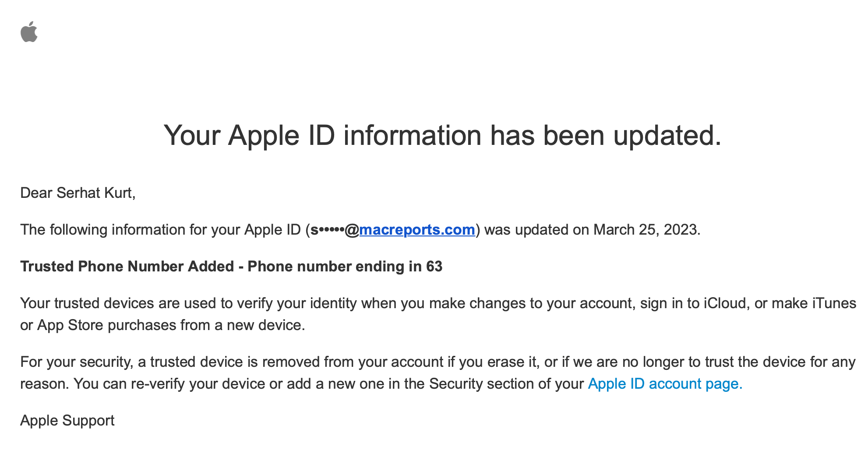Open the macreports.com email link
Screen dimensions: 868x457
[417, 230]
